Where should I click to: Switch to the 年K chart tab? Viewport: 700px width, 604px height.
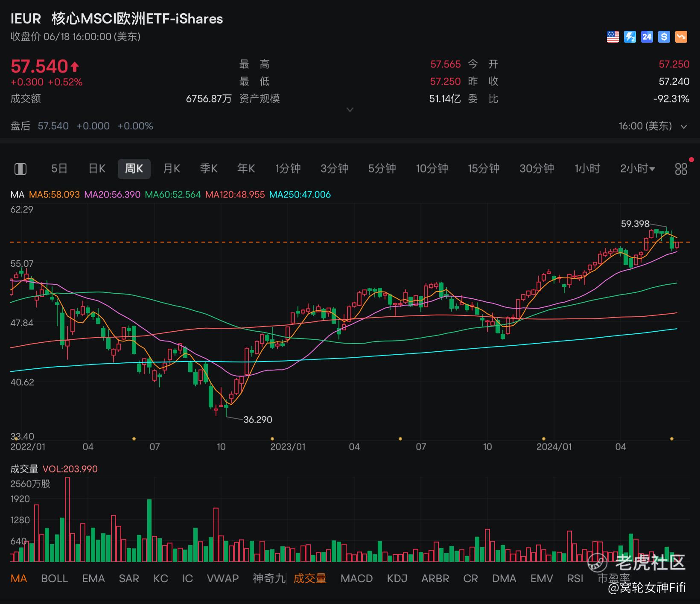click(246, 169)
